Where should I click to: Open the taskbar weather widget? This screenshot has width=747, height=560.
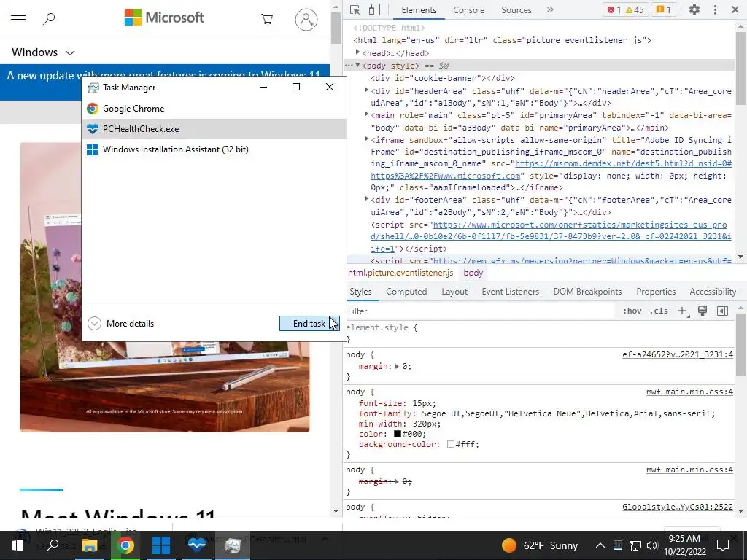point(540,545)
